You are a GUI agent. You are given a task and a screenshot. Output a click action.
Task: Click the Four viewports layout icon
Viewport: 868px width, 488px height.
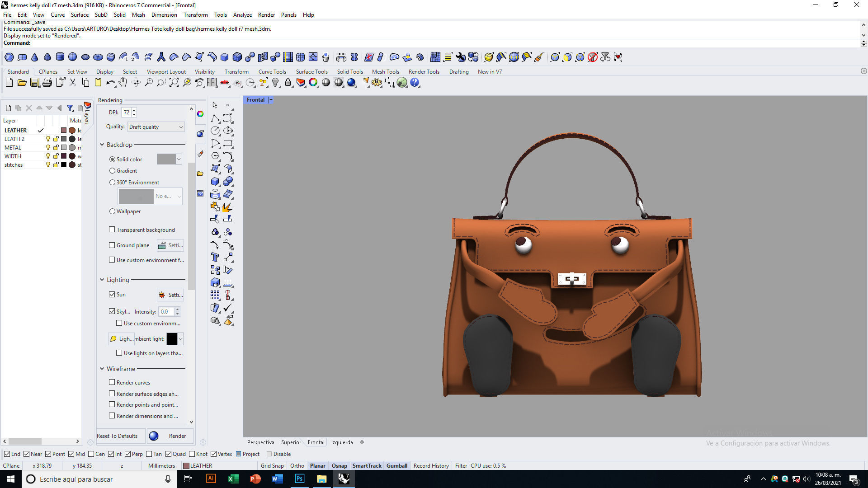click(212, 83)
